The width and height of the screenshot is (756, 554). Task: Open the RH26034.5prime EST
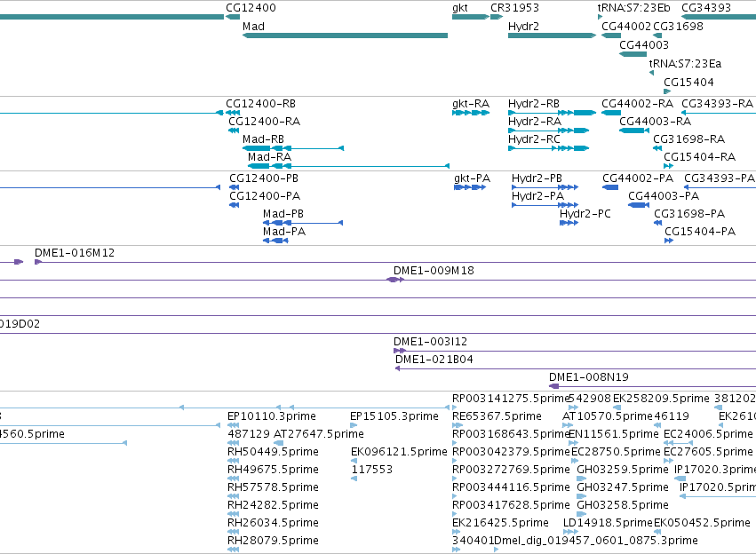pos(234,532)
